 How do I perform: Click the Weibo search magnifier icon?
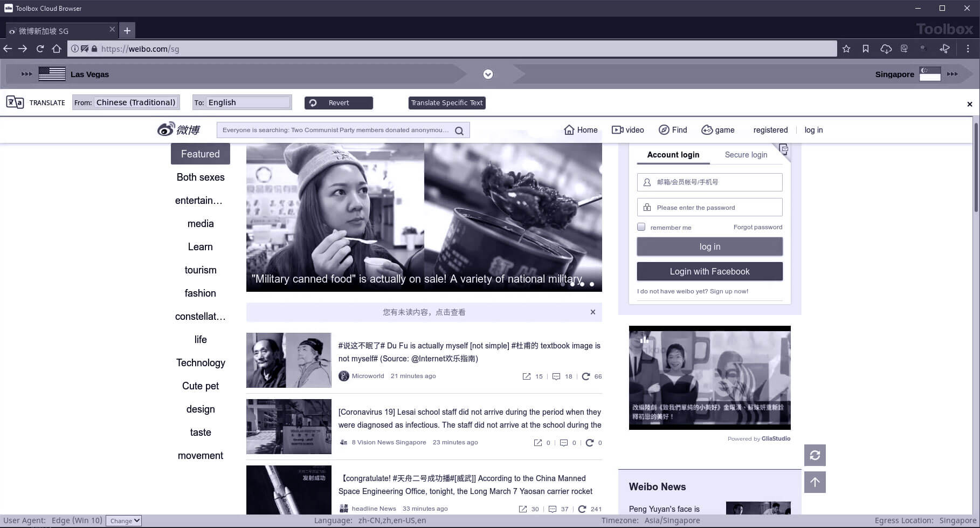point(459,131)
